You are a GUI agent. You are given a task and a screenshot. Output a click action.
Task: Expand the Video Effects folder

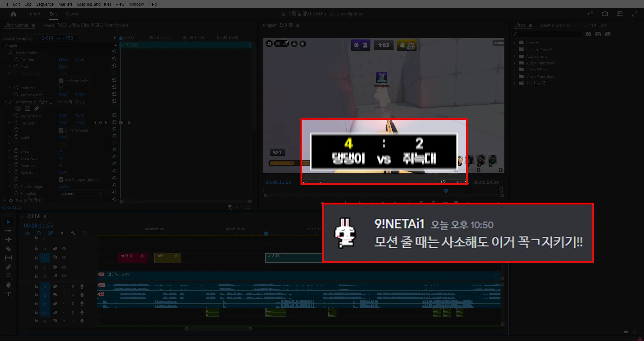coord(536,70)
